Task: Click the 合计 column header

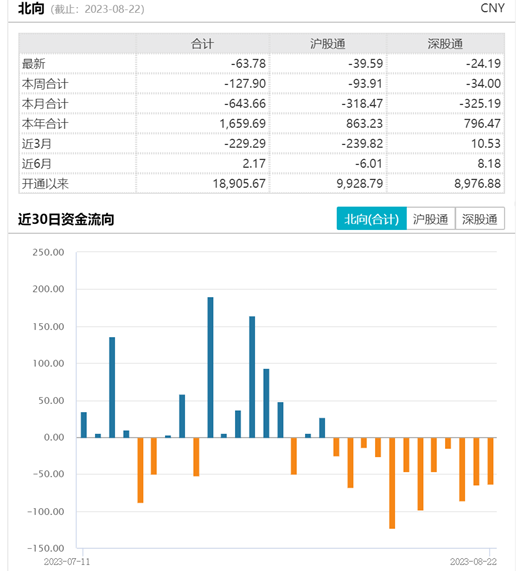Action: click(x=202, y=44)
